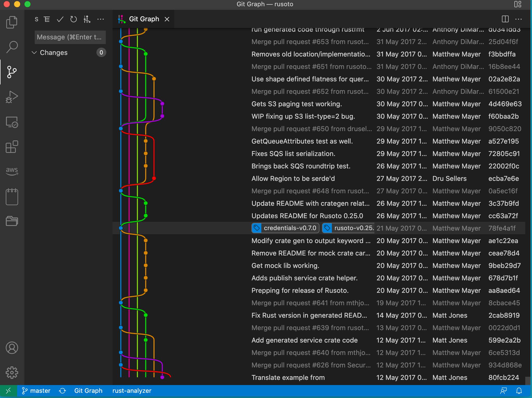The height and width of the screenshot is (398, 532).
Task: Select commit 'Gets S3 paging test working.'
Action: click(297, 104)
